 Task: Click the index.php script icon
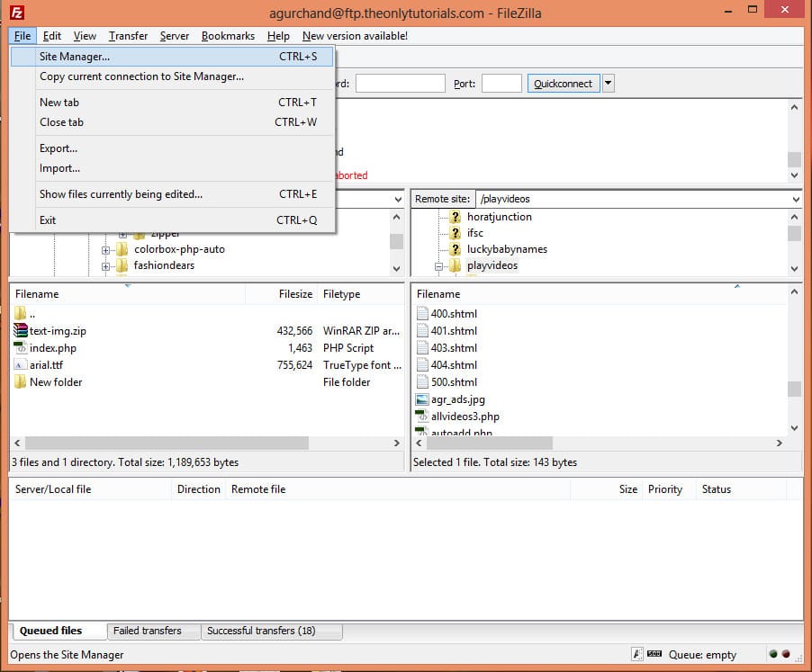(x=20, y=347)
